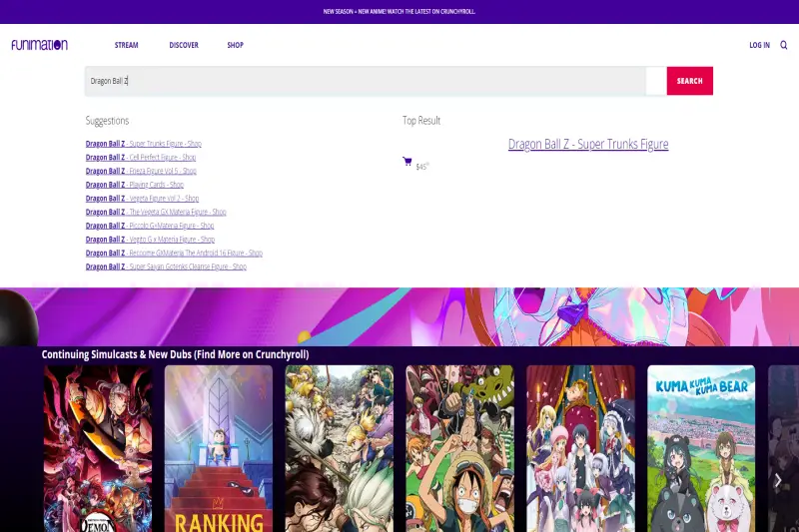This screenshot has height=532, width=799.
Task: Open Frieza Figure Vol 5 suggestion
Action: click(141, 171)
